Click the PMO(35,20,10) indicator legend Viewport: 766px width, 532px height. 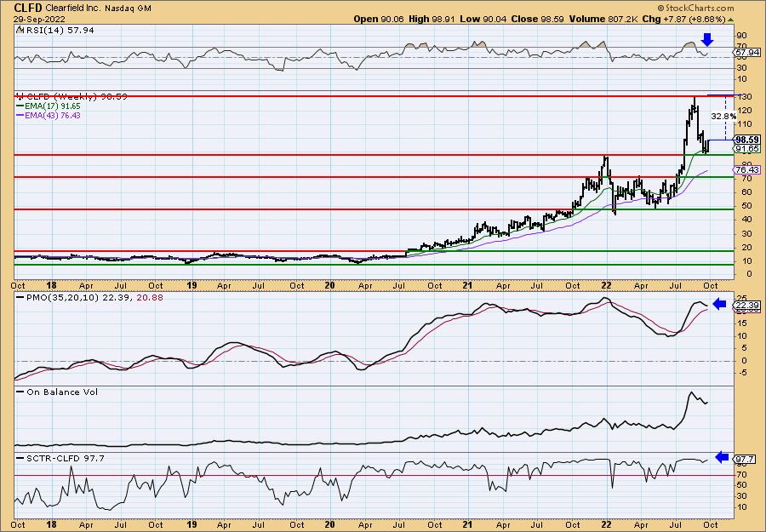click(x=89, y=298)
